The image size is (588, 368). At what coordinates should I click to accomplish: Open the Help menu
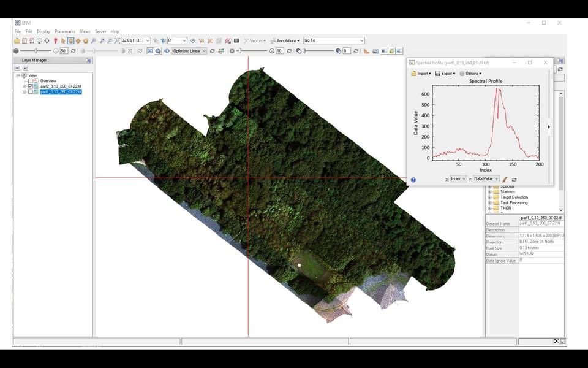pos(115,31)
